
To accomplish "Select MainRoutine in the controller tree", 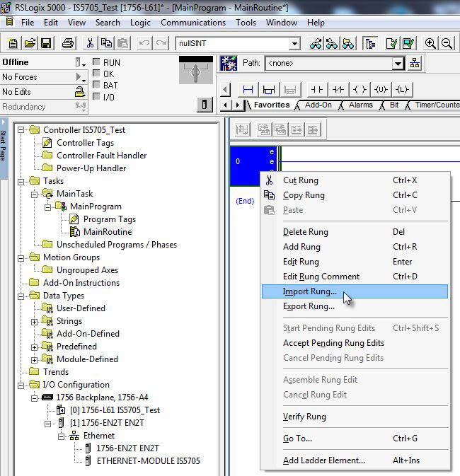I will (x=107, y=232).
